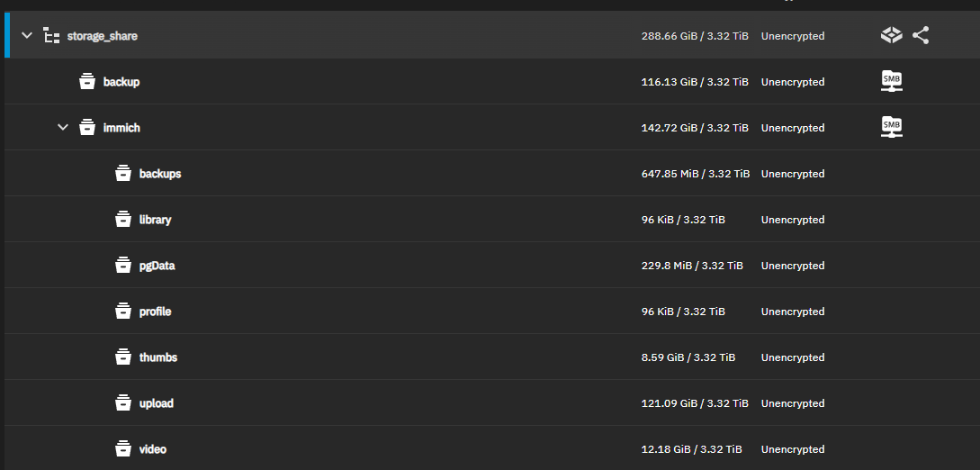The width and height of the screenshot is (980, 470).
Task: Click the storage_share root dataset icon
Action: click(x=52, y=36)
